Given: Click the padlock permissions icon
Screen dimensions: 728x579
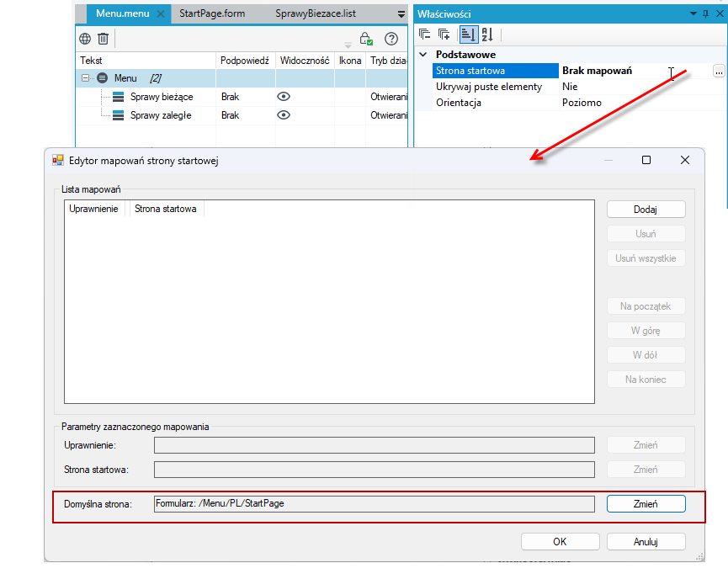Looking at the screenshot, I should 366,39.
